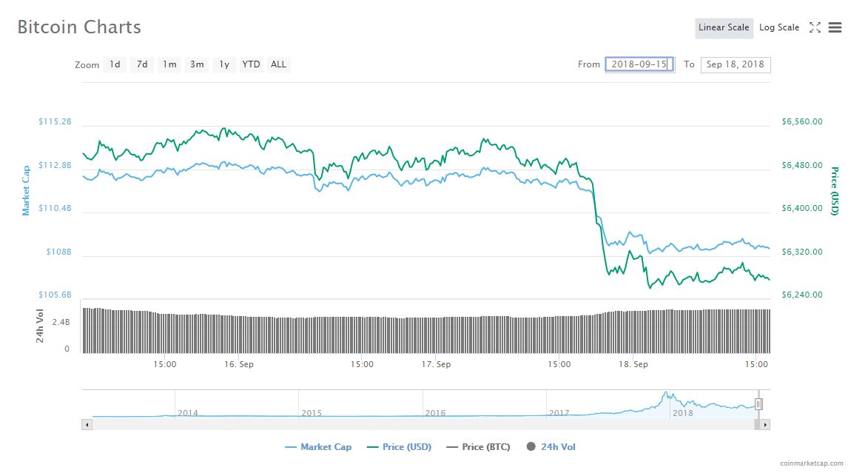Viewport: 868px width, 473px height.
Task: Set zoom range to 7d
Action: coord(142,64)
